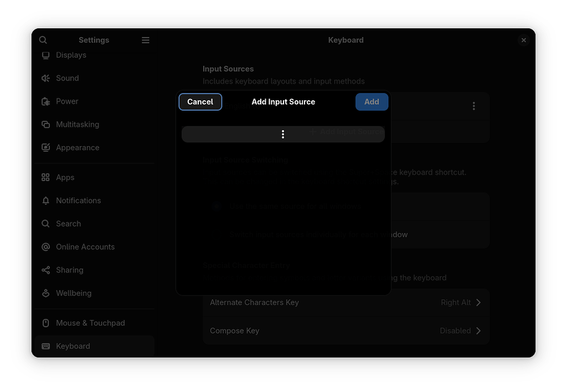Click the input source search field
Screen dimensions: 567x392
[x=283, y=134]
